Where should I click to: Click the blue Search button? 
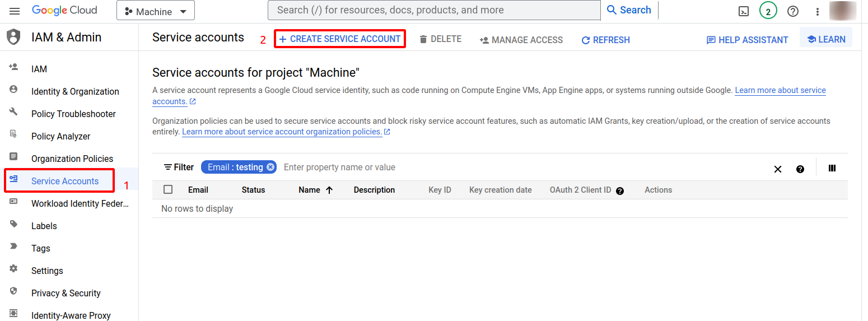[629, 10]
